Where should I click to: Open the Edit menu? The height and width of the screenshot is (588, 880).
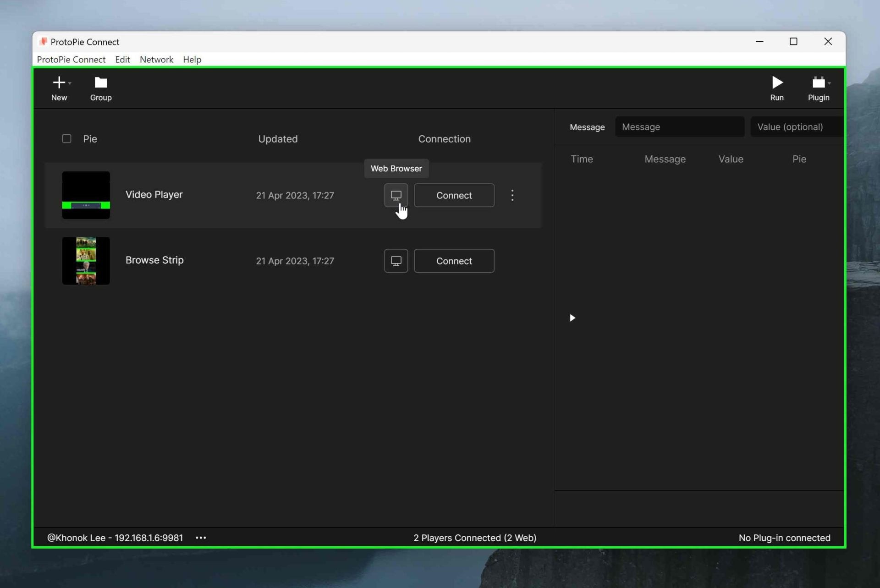(122, 59)
